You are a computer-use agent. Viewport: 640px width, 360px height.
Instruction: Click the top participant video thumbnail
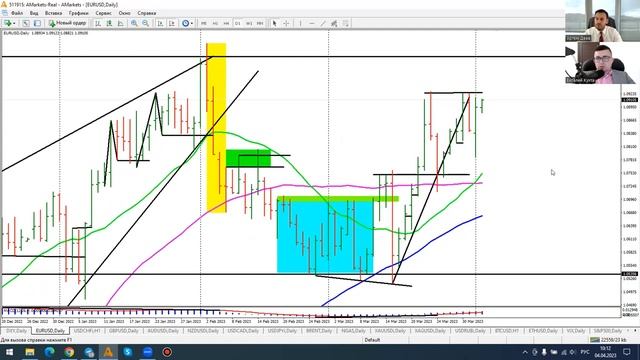[602, 21]
